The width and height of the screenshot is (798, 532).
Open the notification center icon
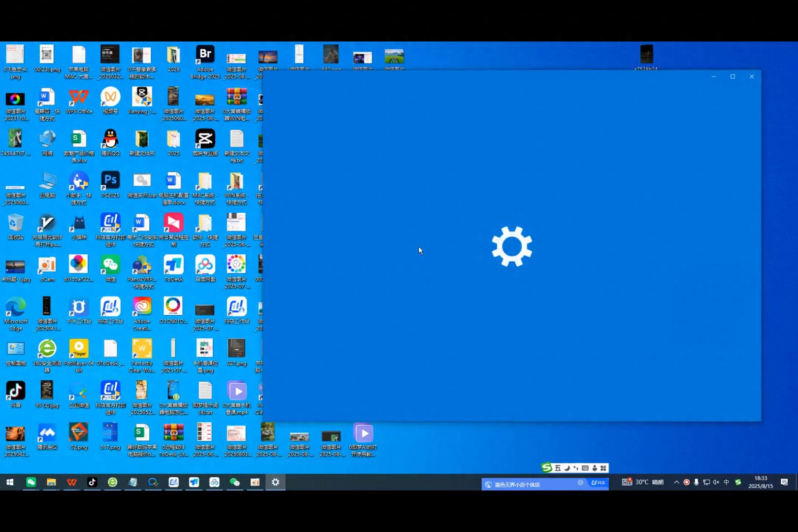coord(784,482)
